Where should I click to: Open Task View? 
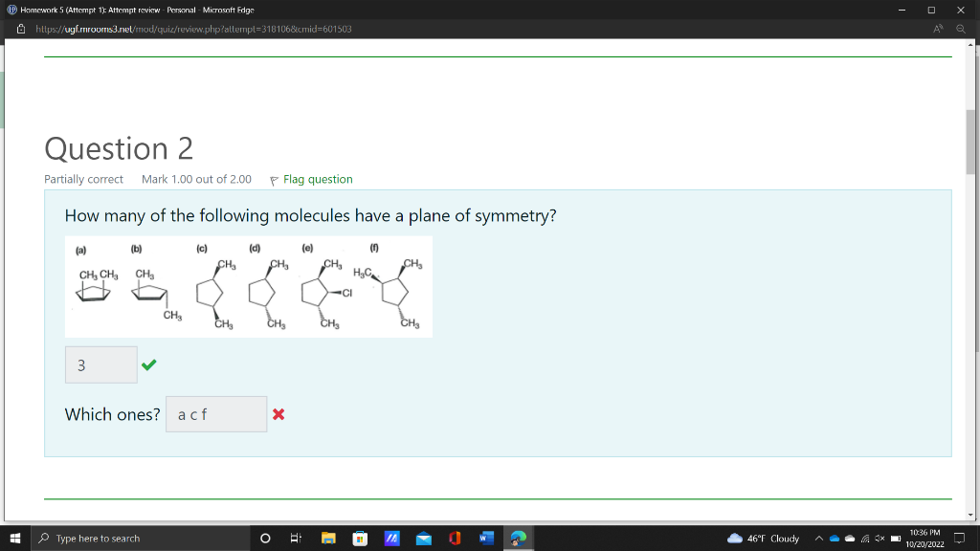tap(296, 538)
